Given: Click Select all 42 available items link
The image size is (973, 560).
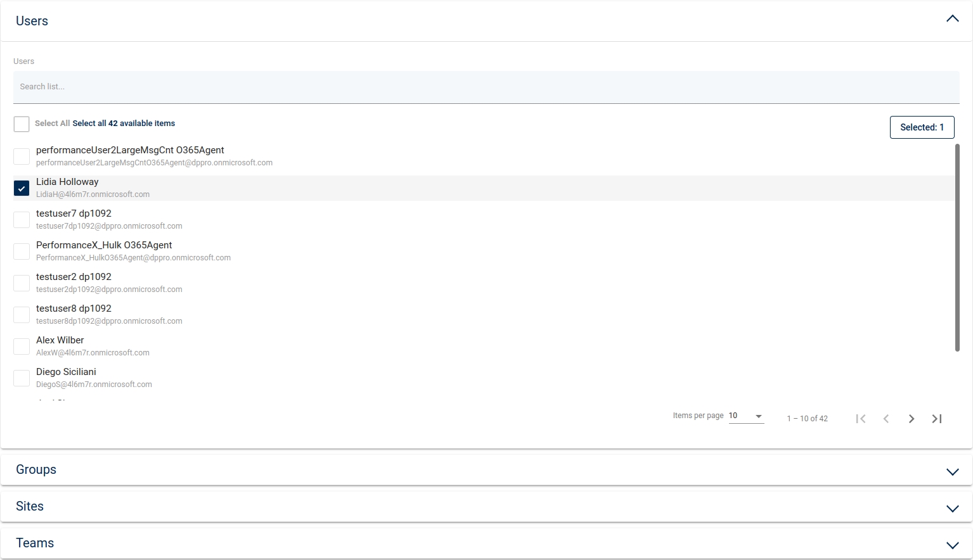Looking at the screenshot, I should pyautogui.click(x=124, y=124).
